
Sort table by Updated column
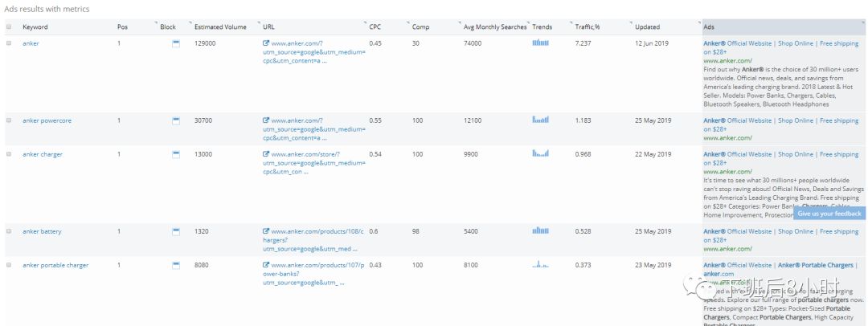647,26
